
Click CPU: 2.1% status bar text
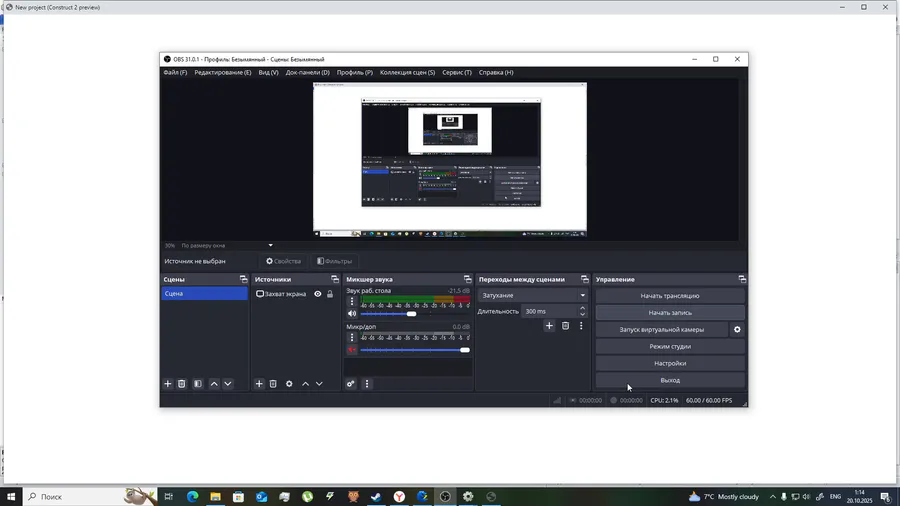(664, 400)
